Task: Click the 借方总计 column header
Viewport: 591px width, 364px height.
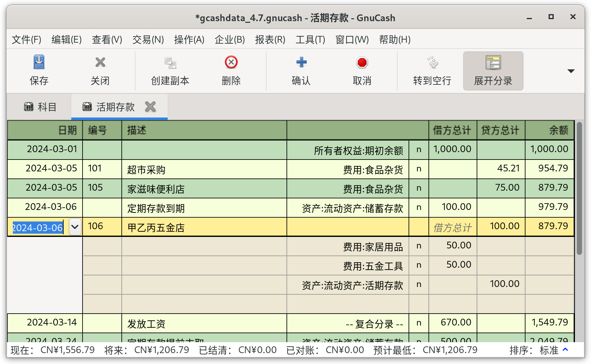Action: pyautogui.click(x=453, y=130)
